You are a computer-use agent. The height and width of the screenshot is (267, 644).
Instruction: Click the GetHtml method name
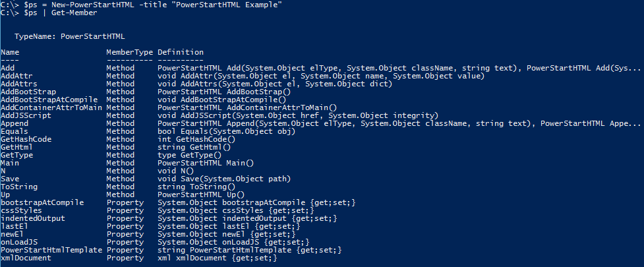(x=16, y=147)
